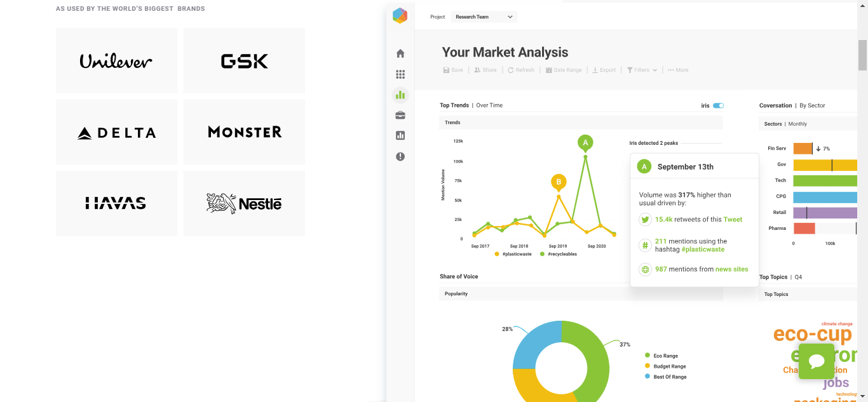
Task: Toggle the iris switch on Top Trends
Action: tap(720, 105)
